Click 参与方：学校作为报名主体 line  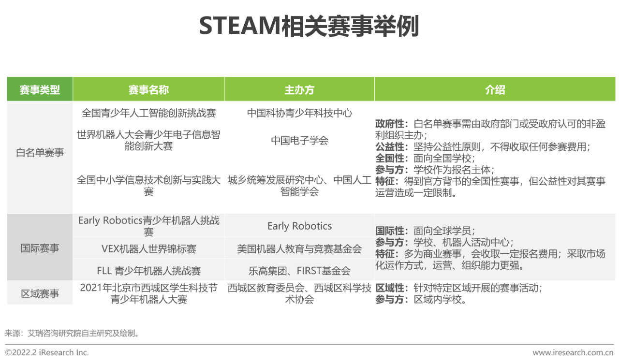(x=435, y=170)
